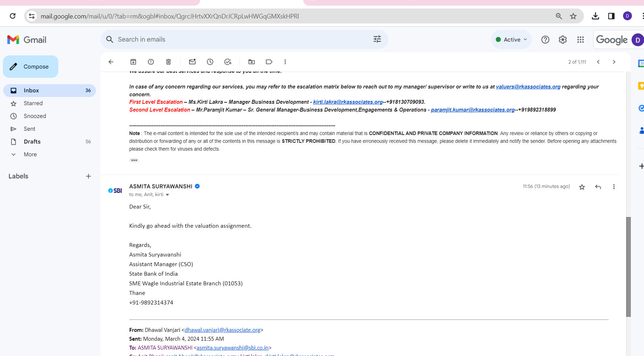Get add-ons plus icon in side panel
This screenshot has height=356, width=644.
[641, 166]
